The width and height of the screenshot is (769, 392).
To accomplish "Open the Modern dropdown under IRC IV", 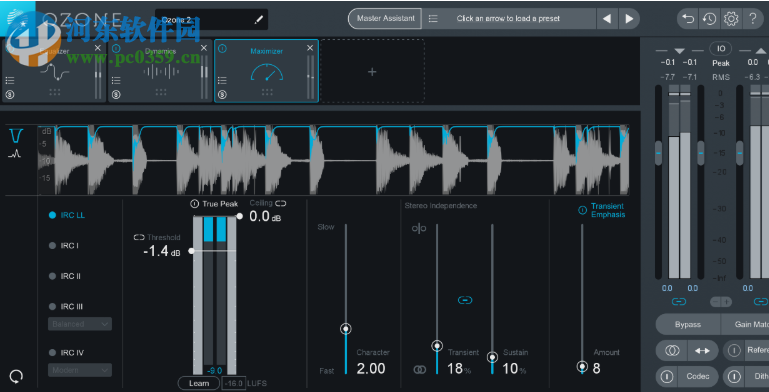I will click(80, 370).
